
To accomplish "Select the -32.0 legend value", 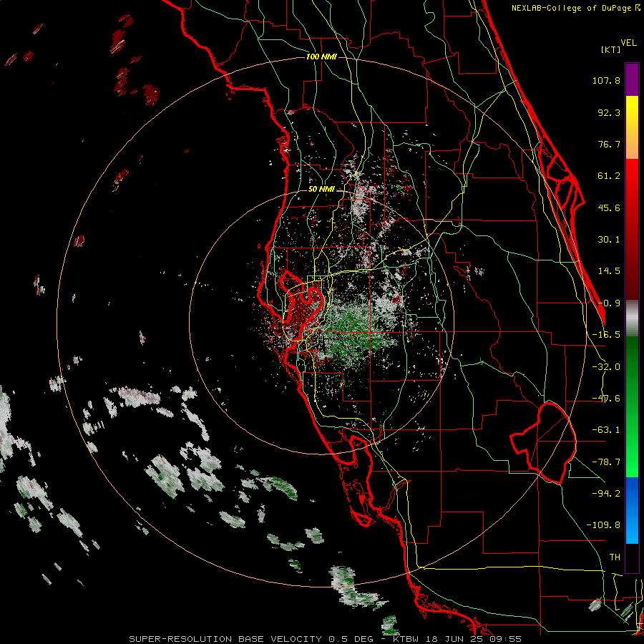I will coord(606,367).
